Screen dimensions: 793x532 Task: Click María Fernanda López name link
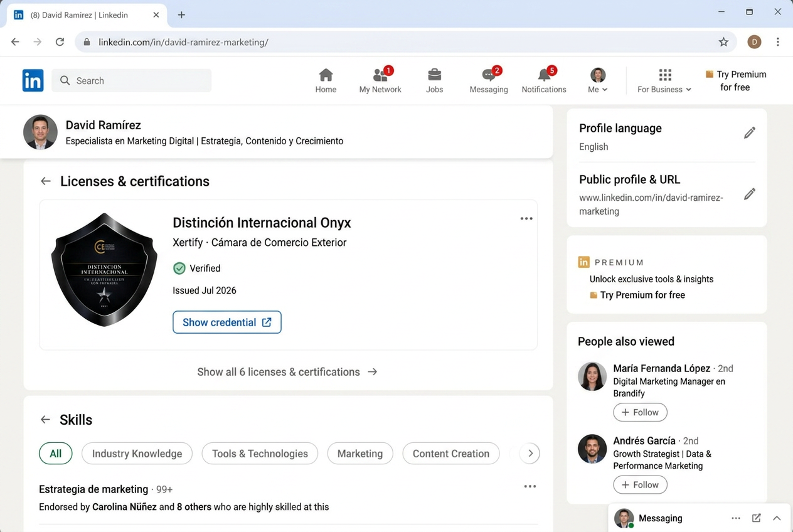[x=662, y=368]
